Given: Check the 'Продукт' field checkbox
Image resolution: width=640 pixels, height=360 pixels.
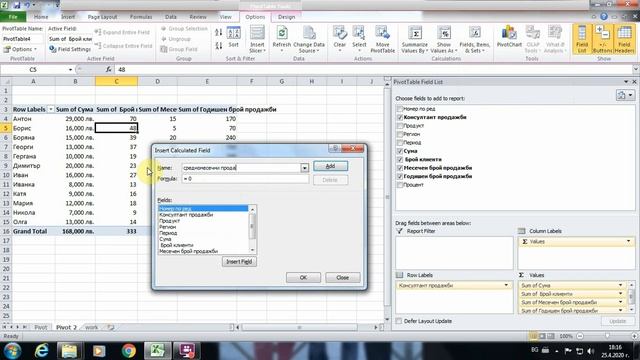Looking at the screenshot, I should pyautogui.click(x=400, y=126).
